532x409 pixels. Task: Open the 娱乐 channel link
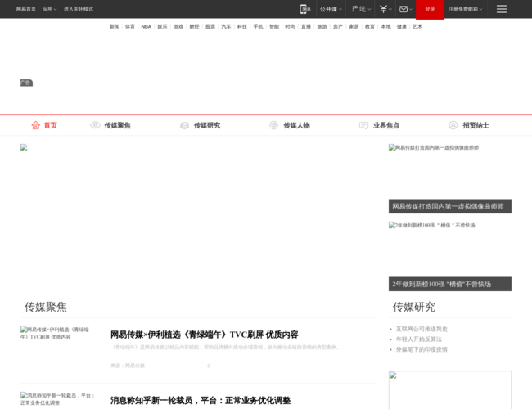162,26
